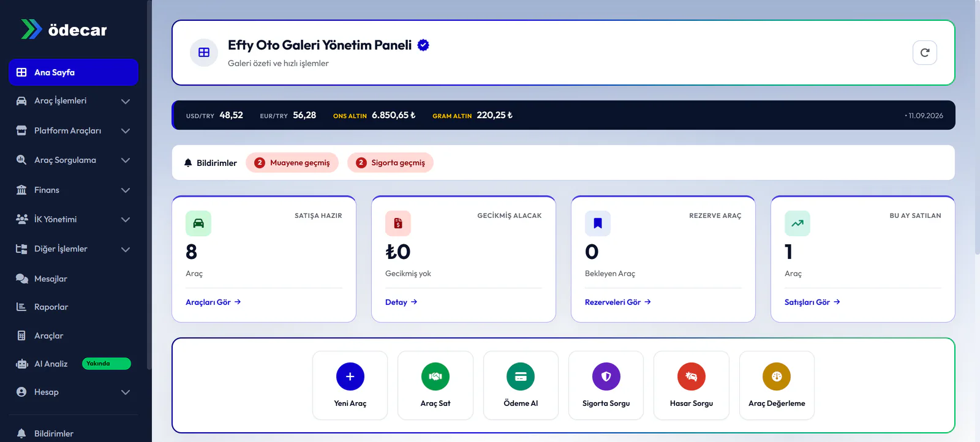This screenshot has width=980, height=442.
Task: Click the Sigorta geçmiş notification chip
Action: (391, 163)
